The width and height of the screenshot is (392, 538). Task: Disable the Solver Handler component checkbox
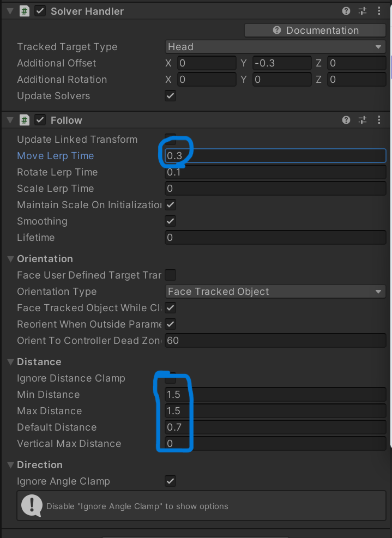tap(40, 11)
